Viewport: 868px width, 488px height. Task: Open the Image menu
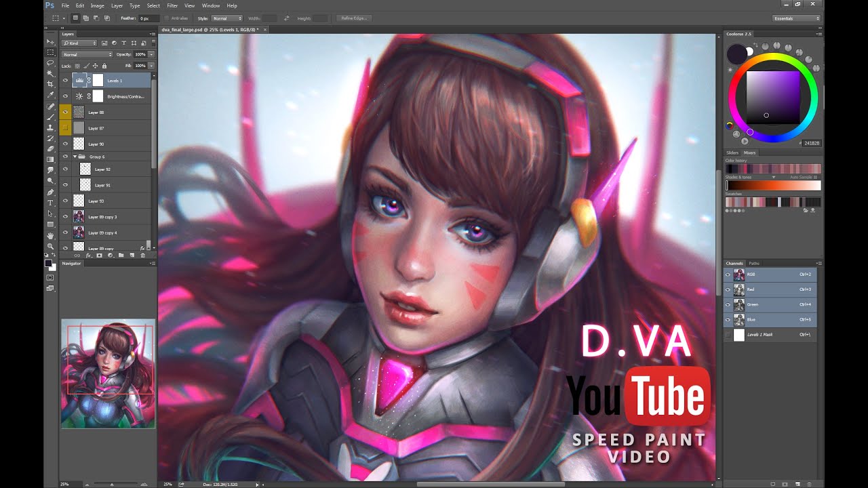[x=98, y=5]
